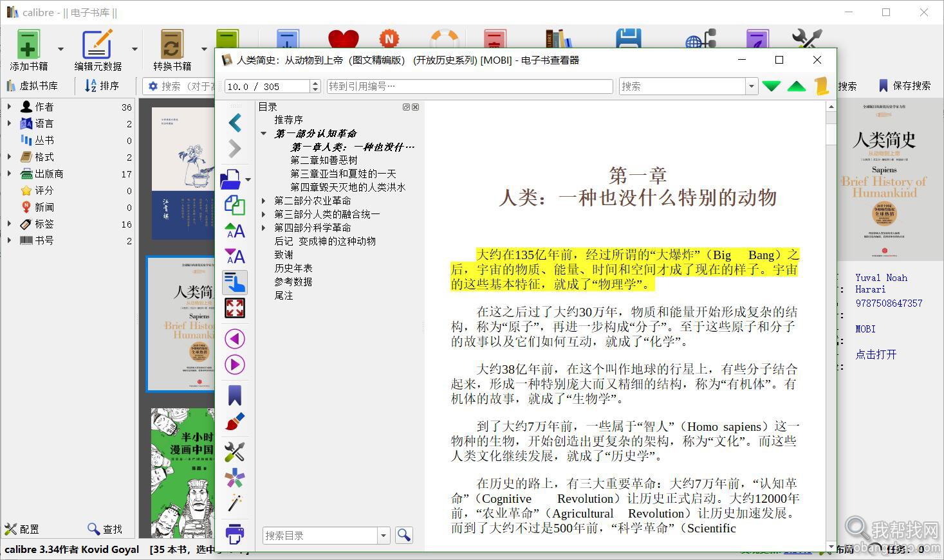The image size is (944, 560).
Task: Click the yellow icon beside search arrows
Action: (821, 86)
